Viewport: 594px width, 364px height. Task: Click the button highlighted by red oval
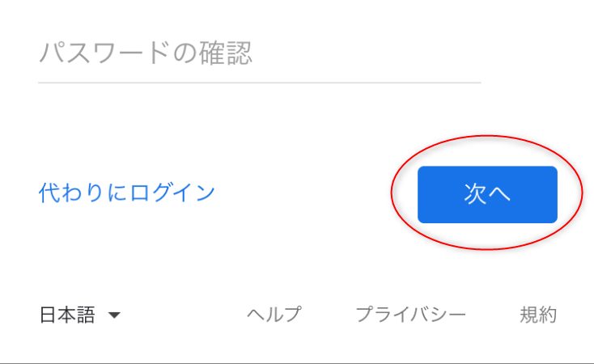tap(487, 194)
